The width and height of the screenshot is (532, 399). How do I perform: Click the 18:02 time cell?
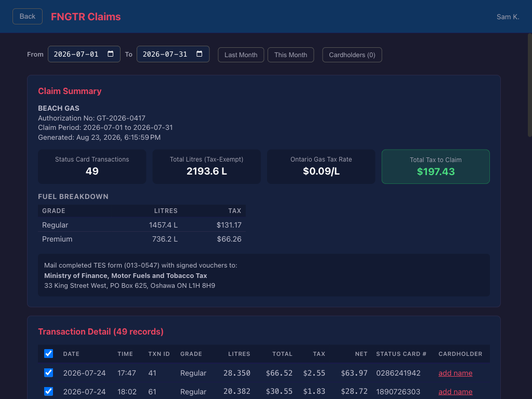(127, 392)
